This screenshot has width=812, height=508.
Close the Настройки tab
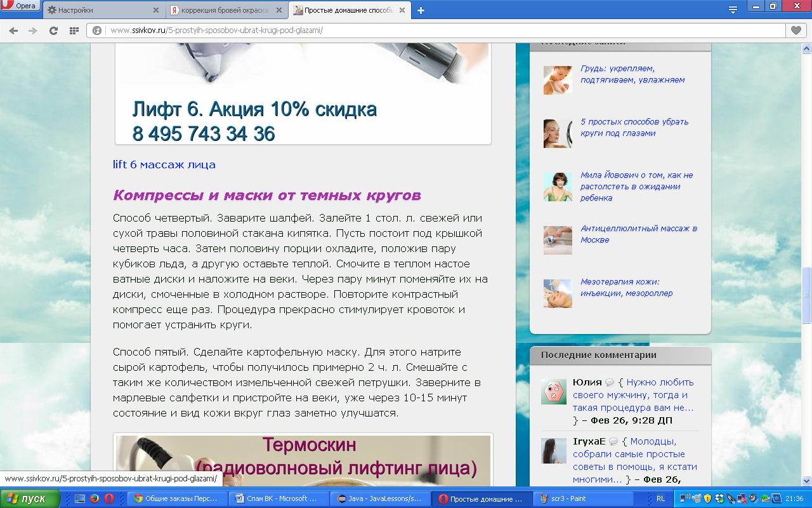point(157,10)
